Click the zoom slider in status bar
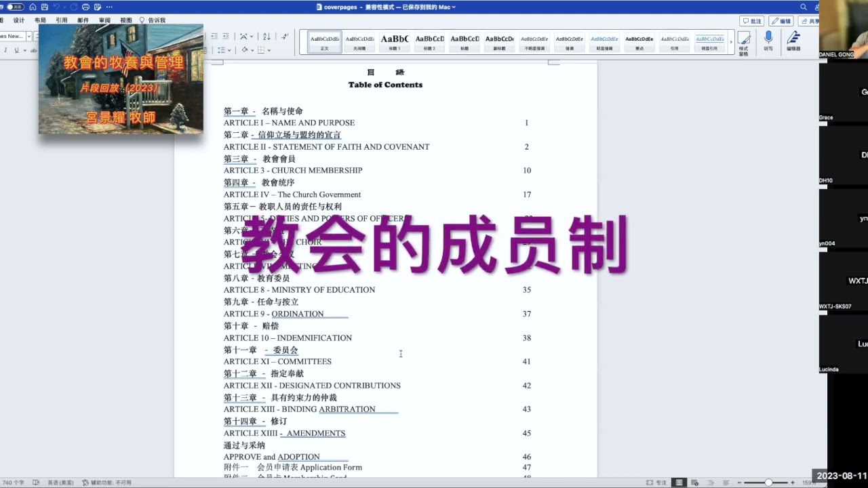 pyautogui.click(x=768, y=483)
